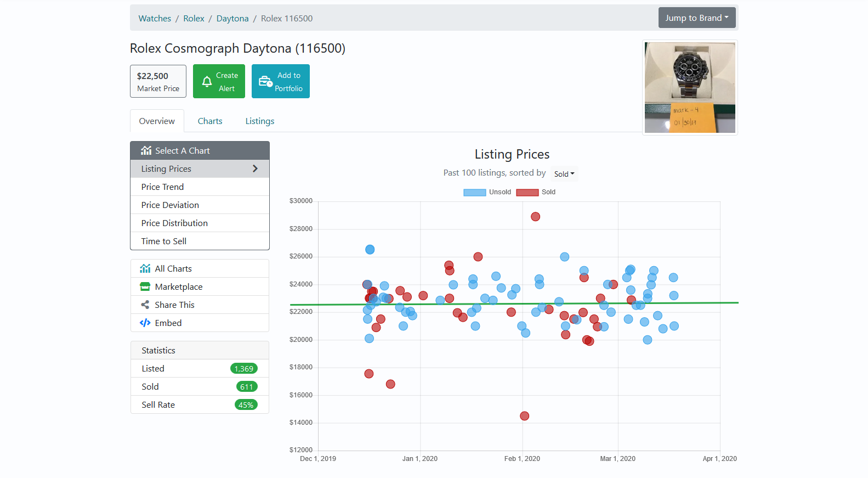Viewport: 868px width, 478px height.
Task: Go to Watches breadcrumb link
Action: click(155, 18)
